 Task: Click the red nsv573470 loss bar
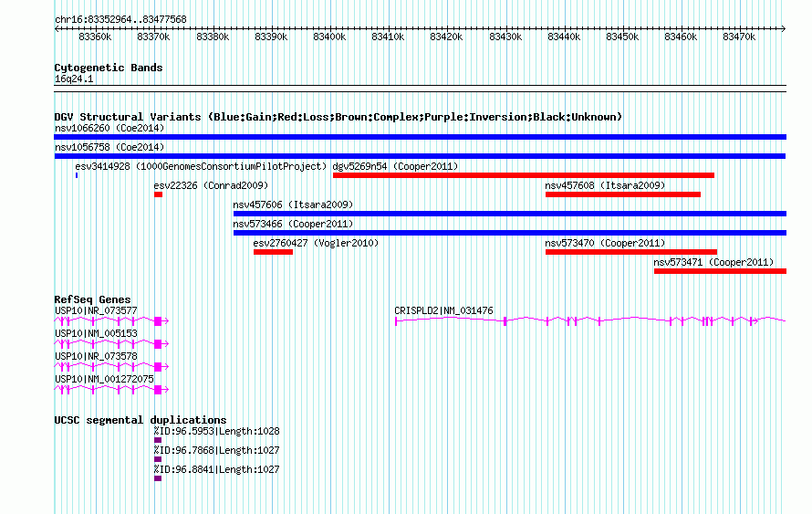click(x=631, y=252)
